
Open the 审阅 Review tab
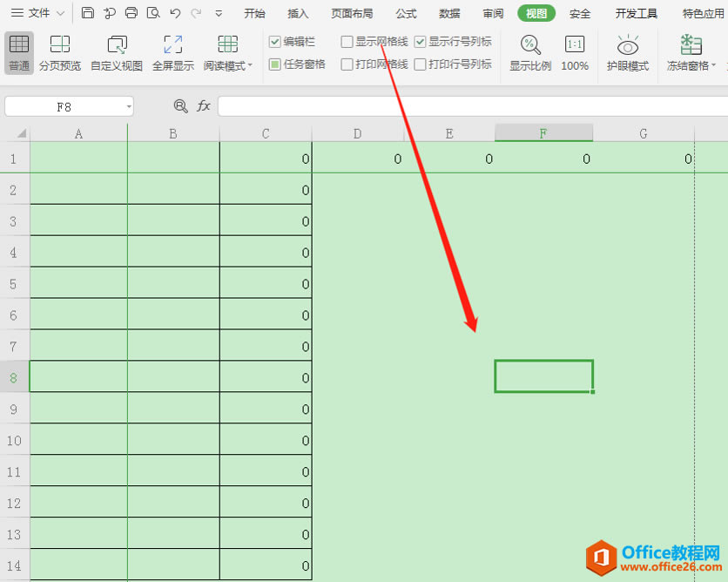coord(493,13)
